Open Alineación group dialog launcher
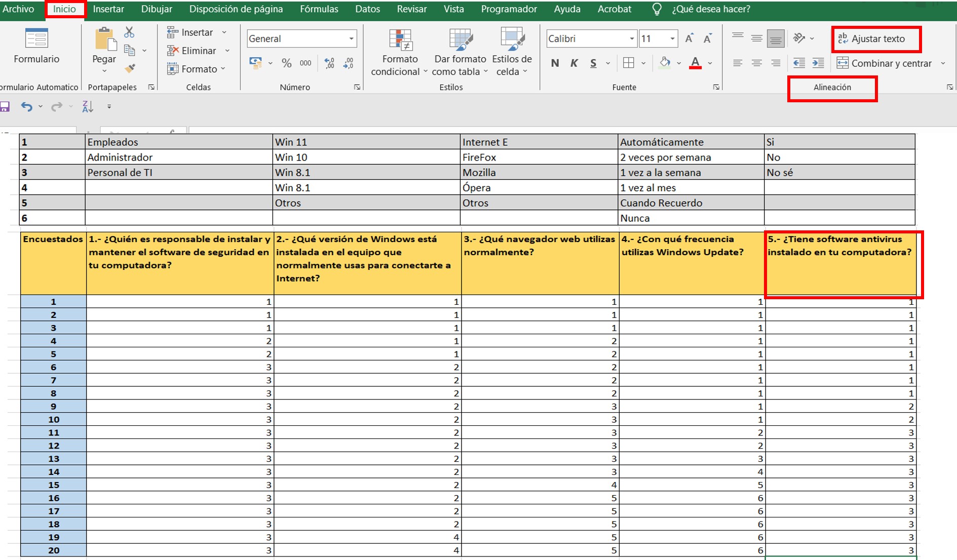Screen dimensions: 957x560 pyautogui.click(x=950, y=87)
